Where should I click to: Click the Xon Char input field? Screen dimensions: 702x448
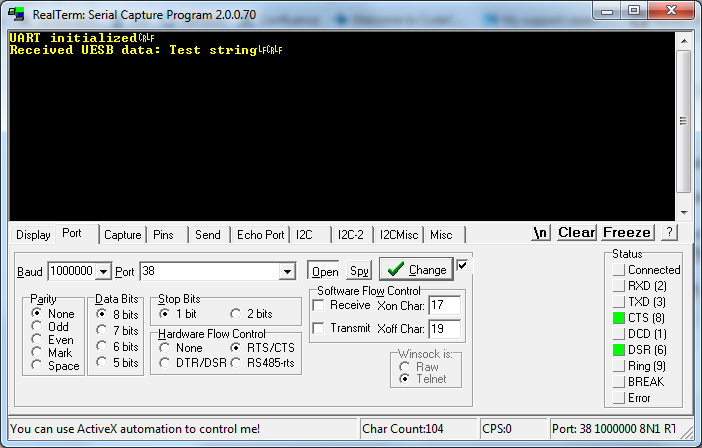click(445, 305)
